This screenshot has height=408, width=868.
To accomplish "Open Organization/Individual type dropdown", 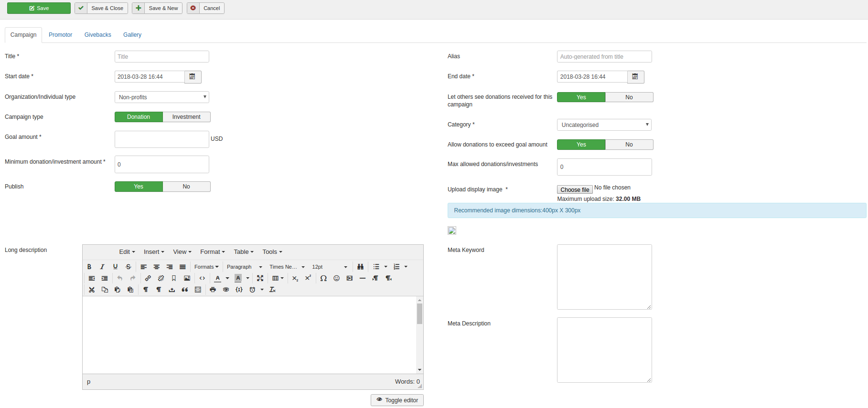I will click(162, 97).
